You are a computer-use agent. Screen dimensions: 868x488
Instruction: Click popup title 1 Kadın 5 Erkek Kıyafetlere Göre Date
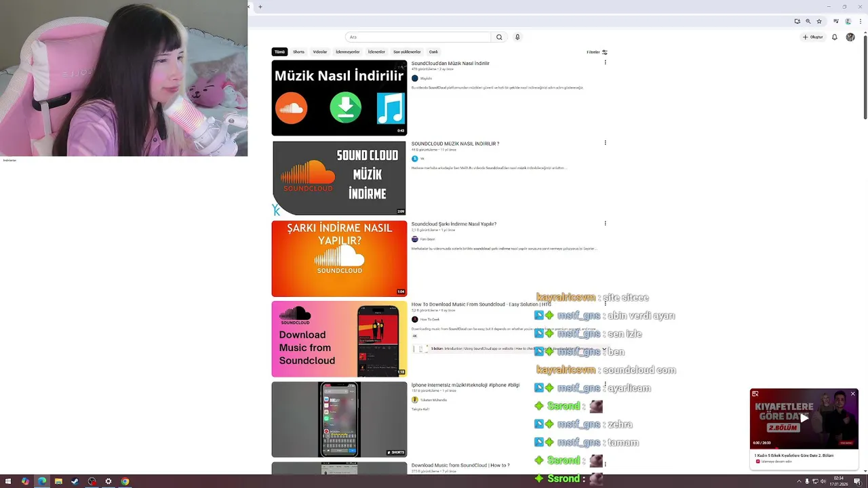pos(794,455)
